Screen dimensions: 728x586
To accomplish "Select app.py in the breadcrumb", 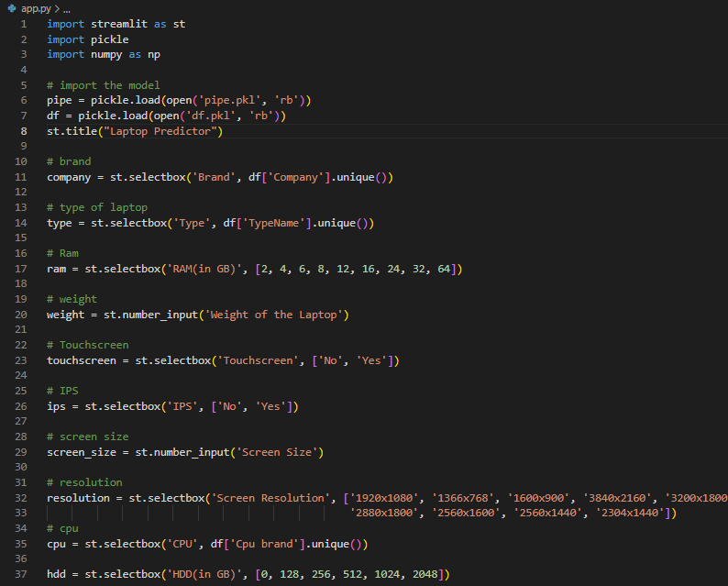I will coord(36,9).
